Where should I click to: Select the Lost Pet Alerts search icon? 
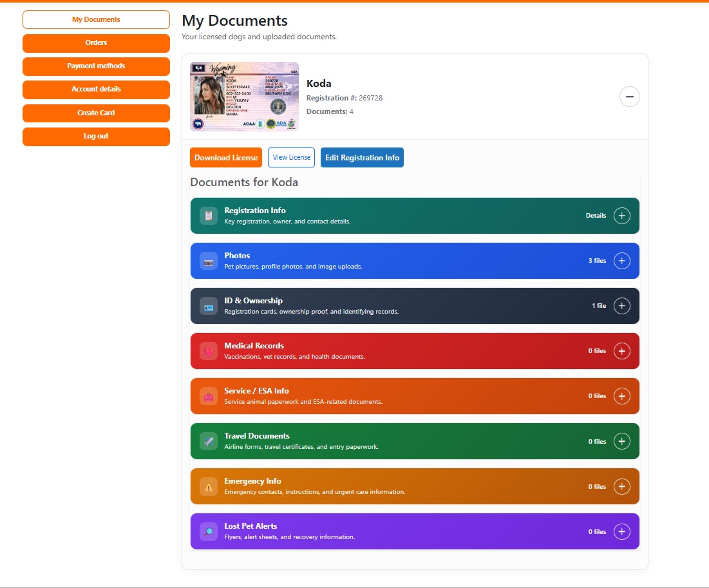click(208, 531)
